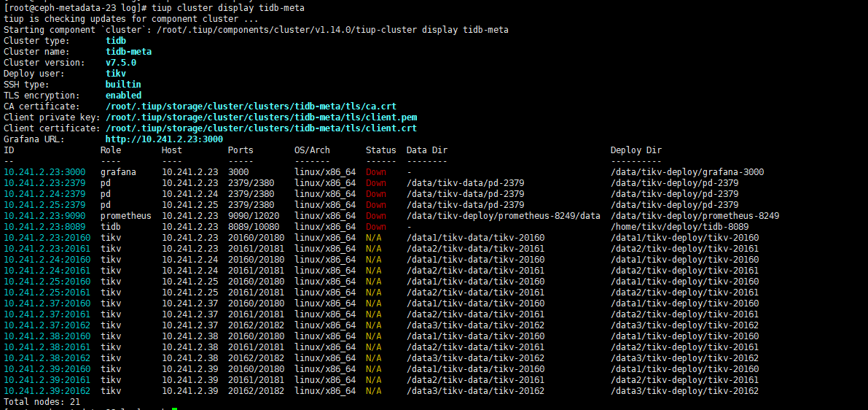Click the ID 10.241.2.23:20160
Image resolution: width=868 pixels, height=410 pixels.
click(47, 238)
